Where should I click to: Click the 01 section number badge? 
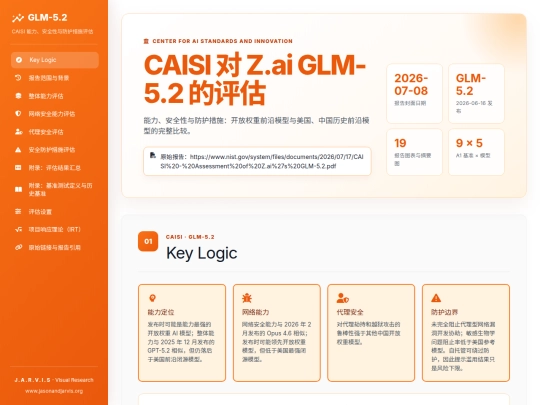click(x=148, y=241)
